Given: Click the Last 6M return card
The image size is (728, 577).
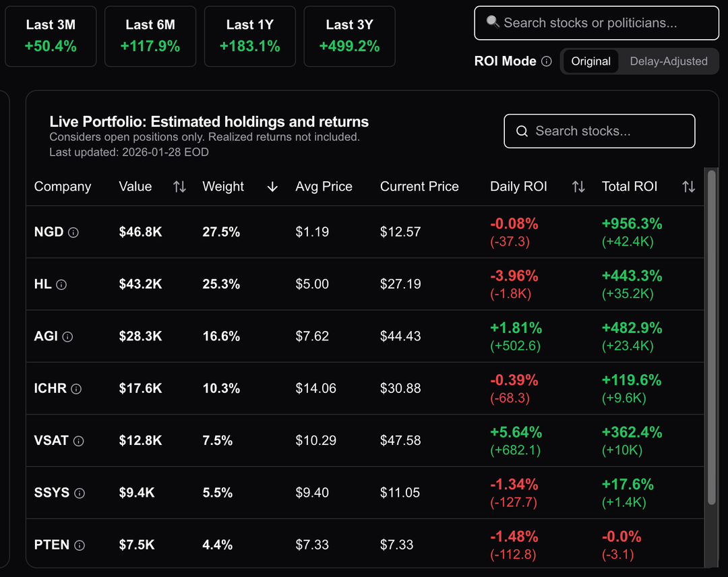Looking at the screenshot, I should 150,36.
